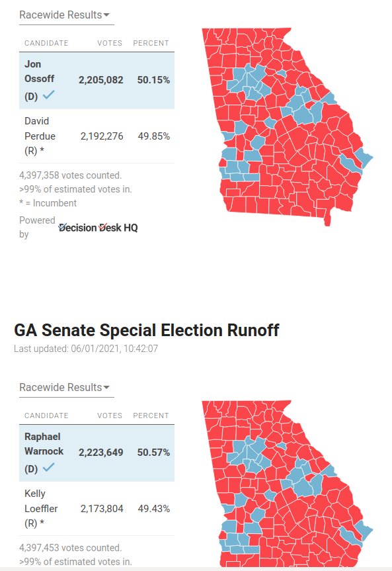Click the dropdown arrow beside the top Racewide Results
Screen dimensions: 392x571
106,15
